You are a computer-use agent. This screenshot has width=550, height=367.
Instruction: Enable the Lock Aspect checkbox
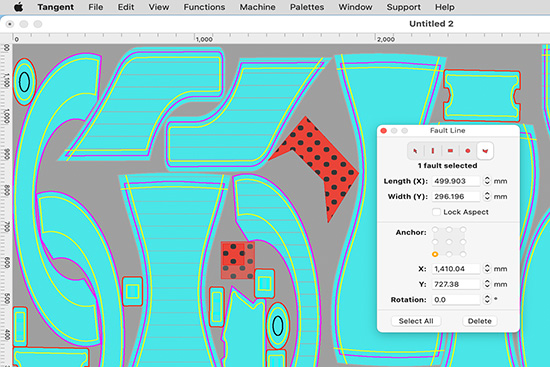436,212
